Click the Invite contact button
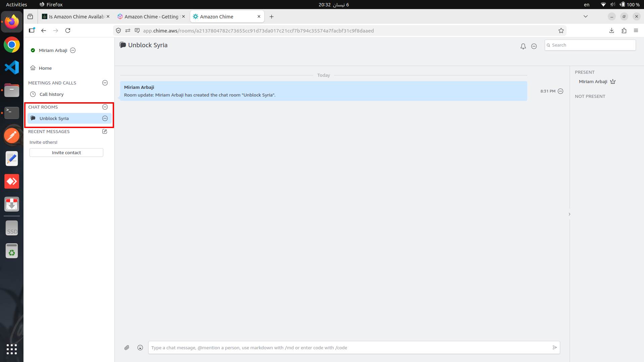 click(66, 153)
